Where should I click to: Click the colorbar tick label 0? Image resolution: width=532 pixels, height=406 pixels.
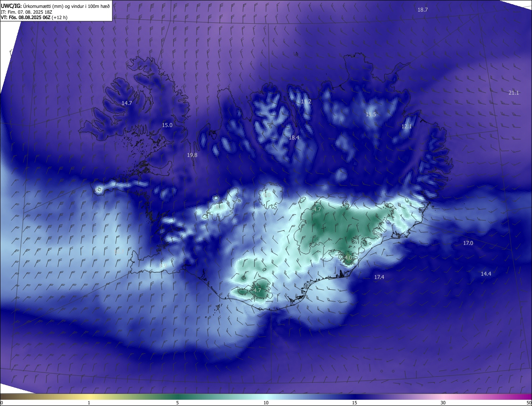[x=2, y=403]
